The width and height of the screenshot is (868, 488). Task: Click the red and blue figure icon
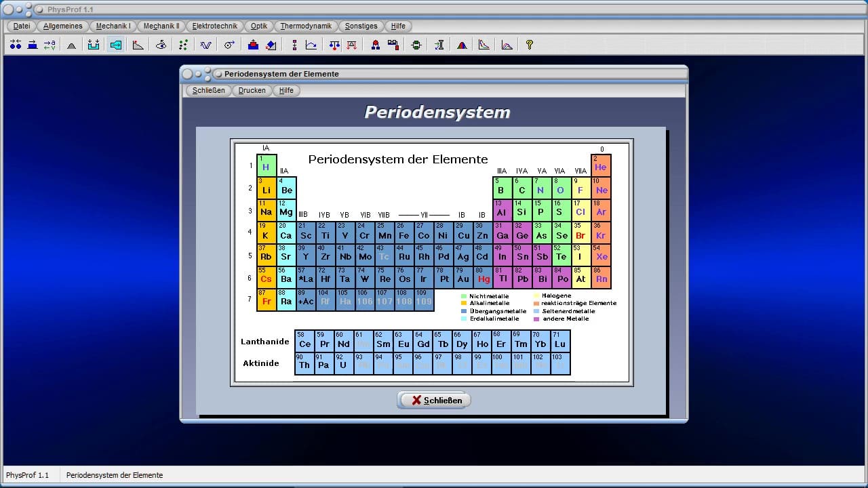[375, 45]
